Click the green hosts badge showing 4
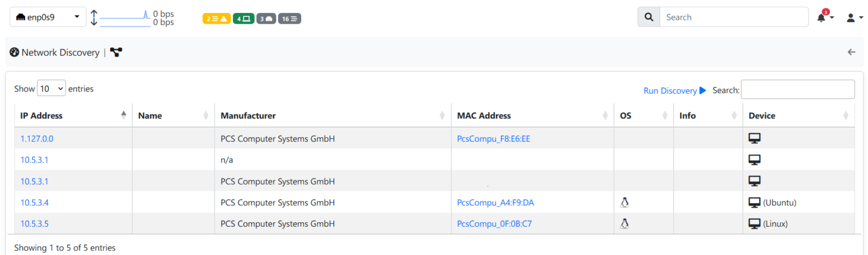 (x=243, y=19)
